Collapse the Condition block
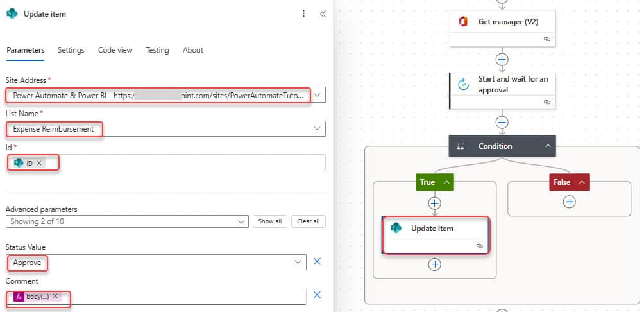The width and height of the screenshot is (644, 312). tap(548, 146)
